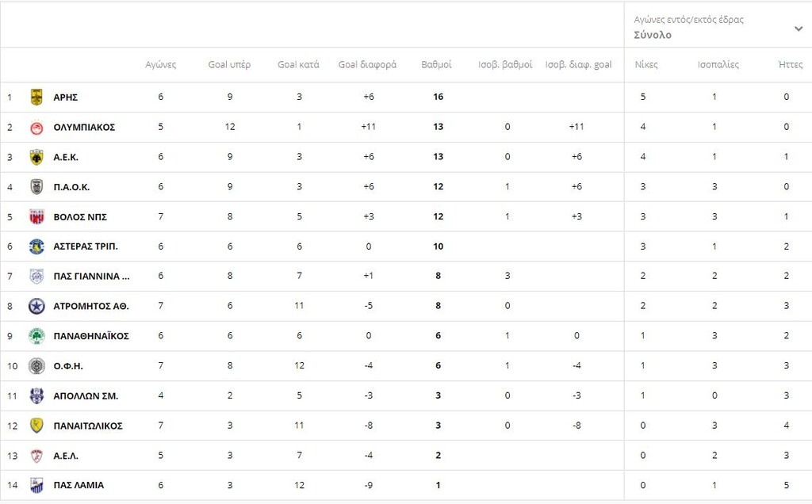The height and width of the screenshot is (504, 812).
Task: Click the ΒΟΛΟΣ ΝΠΣ team logo
Action: (x=36, y=216)
